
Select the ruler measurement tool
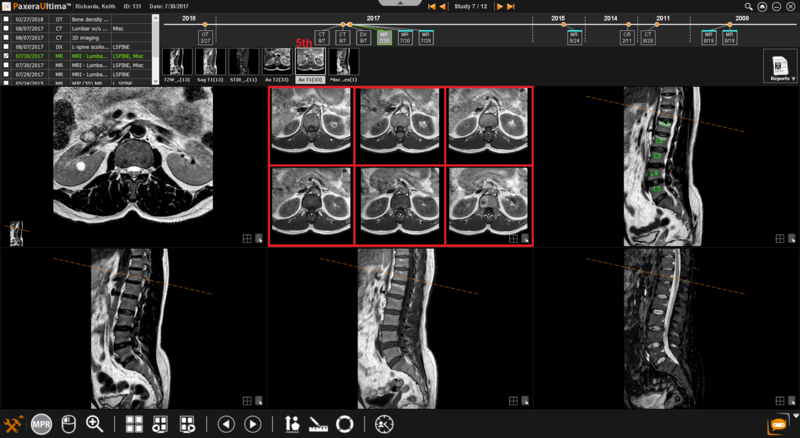tap(319, 424)
